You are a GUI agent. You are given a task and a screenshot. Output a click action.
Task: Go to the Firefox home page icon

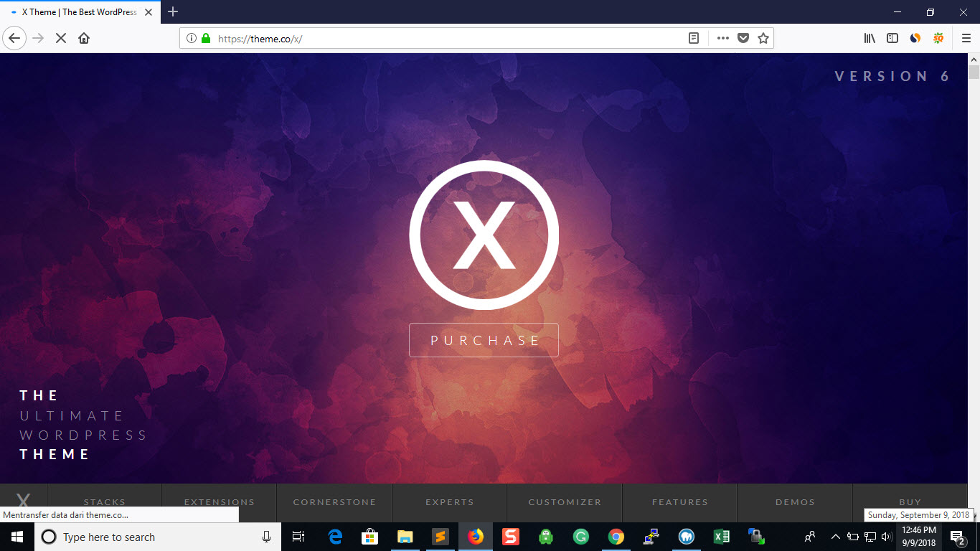coord(84,39)
